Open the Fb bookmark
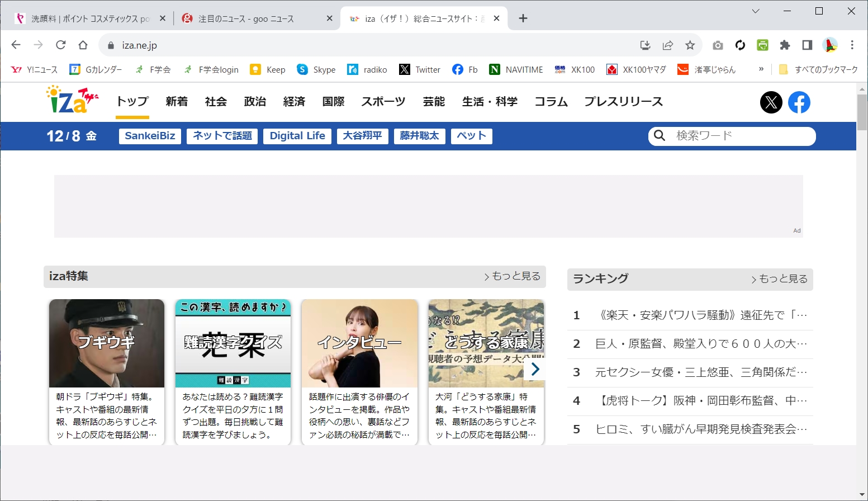Viewport: 868px width, 501px height. pyautogui.click(x=465, y=69)
